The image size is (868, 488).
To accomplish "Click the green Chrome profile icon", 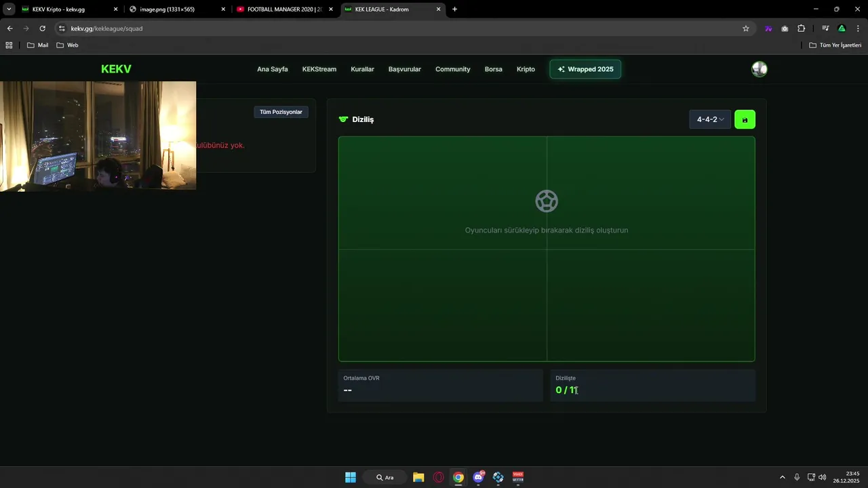I will 842,28.
